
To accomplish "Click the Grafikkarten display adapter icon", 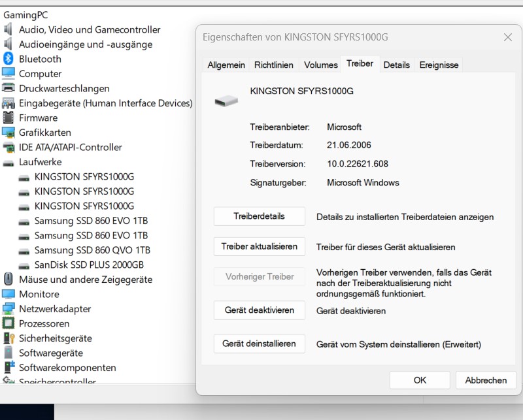I will click(x=8, y=133).
